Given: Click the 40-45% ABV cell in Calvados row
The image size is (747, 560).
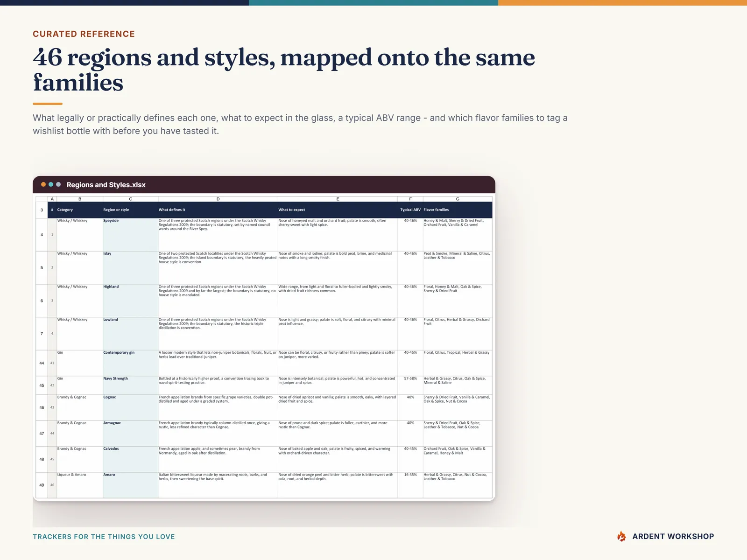Looking at the screenshot, I should pyautogui.click(x=410, y=459).
